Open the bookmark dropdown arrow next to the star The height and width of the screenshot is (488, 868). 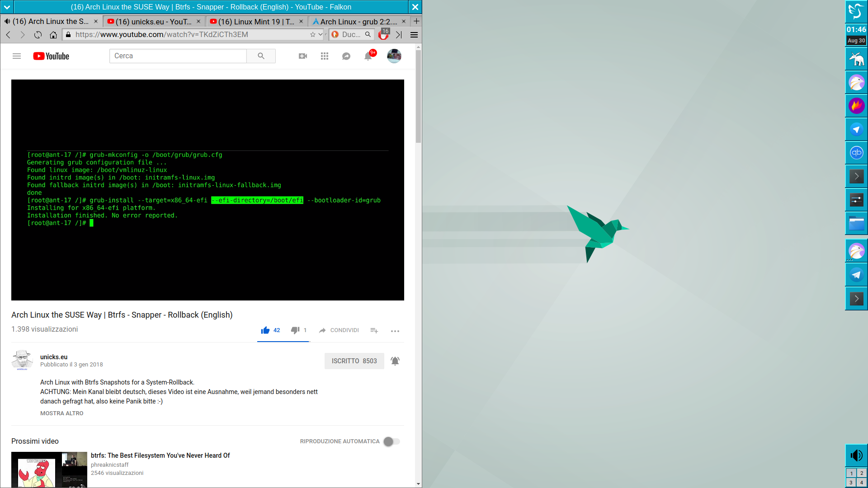(321, 34)
